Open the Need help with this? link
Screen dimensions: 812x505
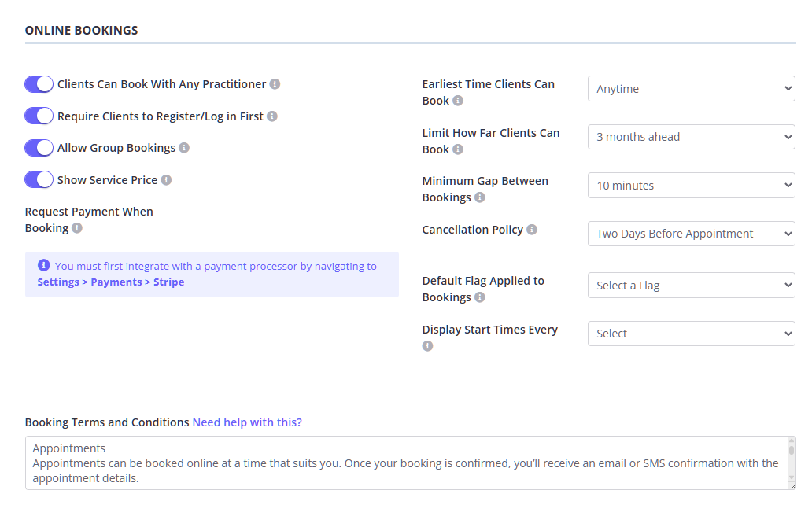(x=247, y=422)
